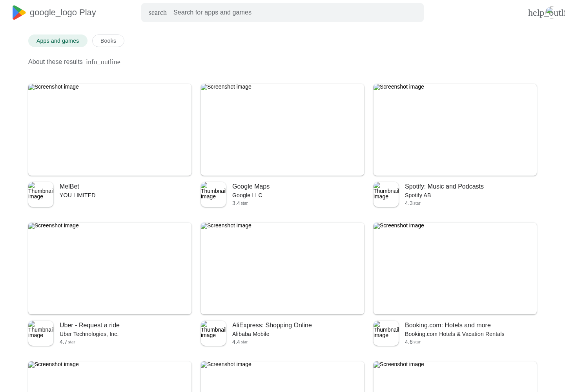Switch to the Books tab
The image size is (565, 392).
pos(108,41)
